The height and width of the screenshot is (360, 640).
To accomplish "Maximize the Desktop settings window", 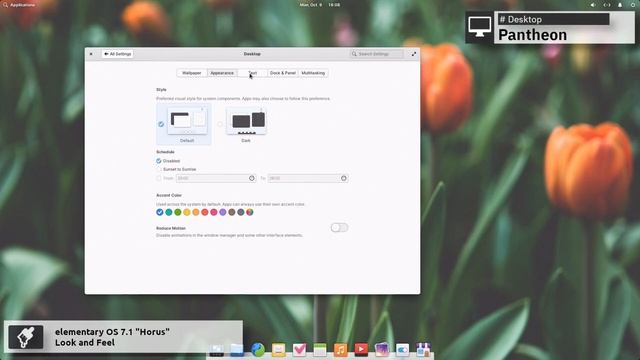I will click(x=413, y=54).
